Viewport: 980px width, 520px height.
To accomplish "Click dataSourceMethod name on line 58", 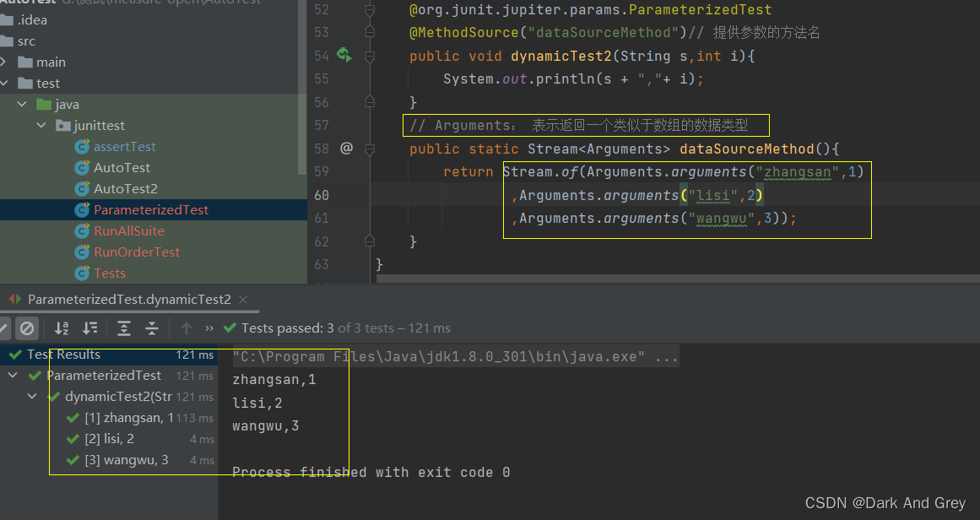I will pyautogui.click(x=747, y=149).
